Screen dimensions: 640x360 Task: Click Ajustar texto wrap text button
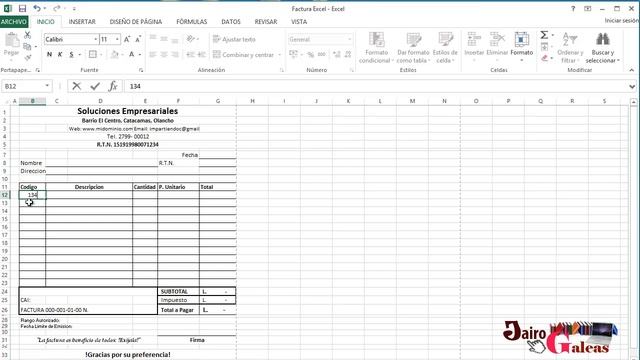[234, 39]
